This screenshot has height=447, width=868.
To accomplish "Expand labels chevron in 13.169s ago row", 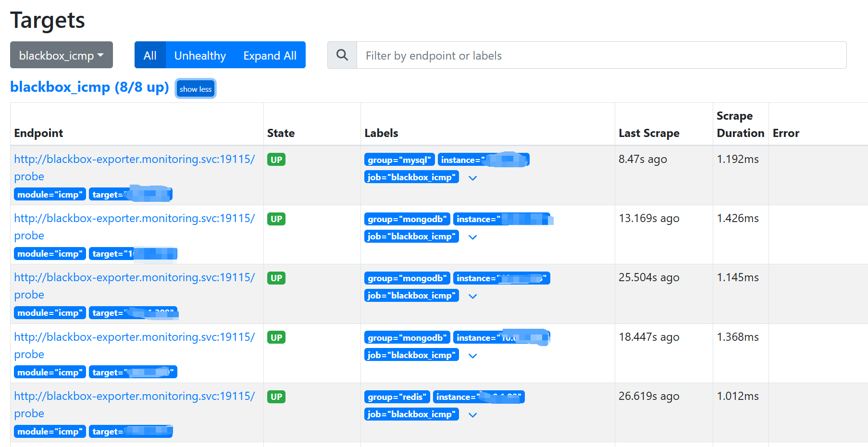I will [x=473, y=237].
